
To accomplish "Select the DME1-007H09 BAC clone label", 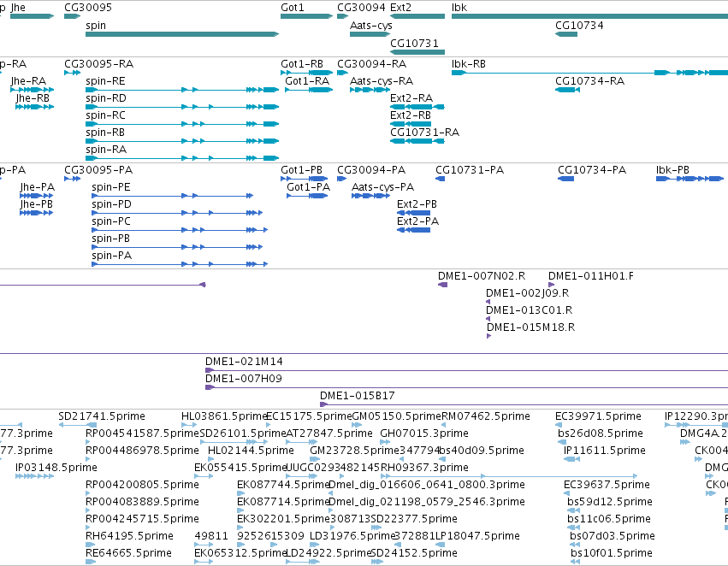I will coord(243,379).
